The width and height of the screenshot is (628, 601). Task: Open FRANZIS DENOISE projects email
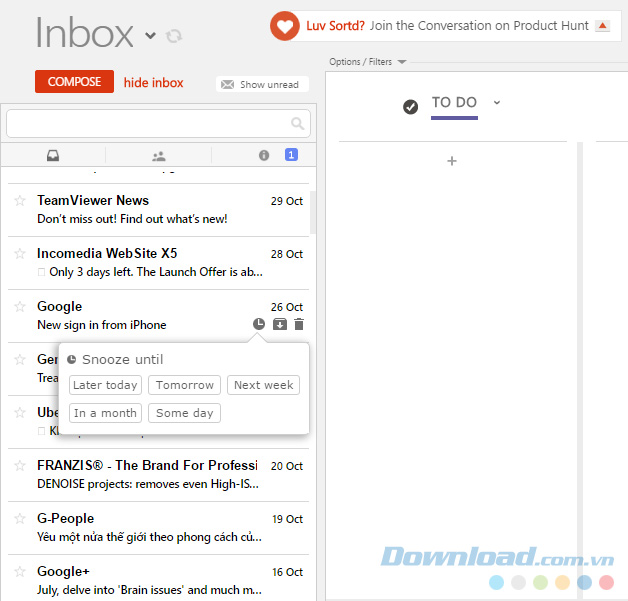[x=158, y=475]
